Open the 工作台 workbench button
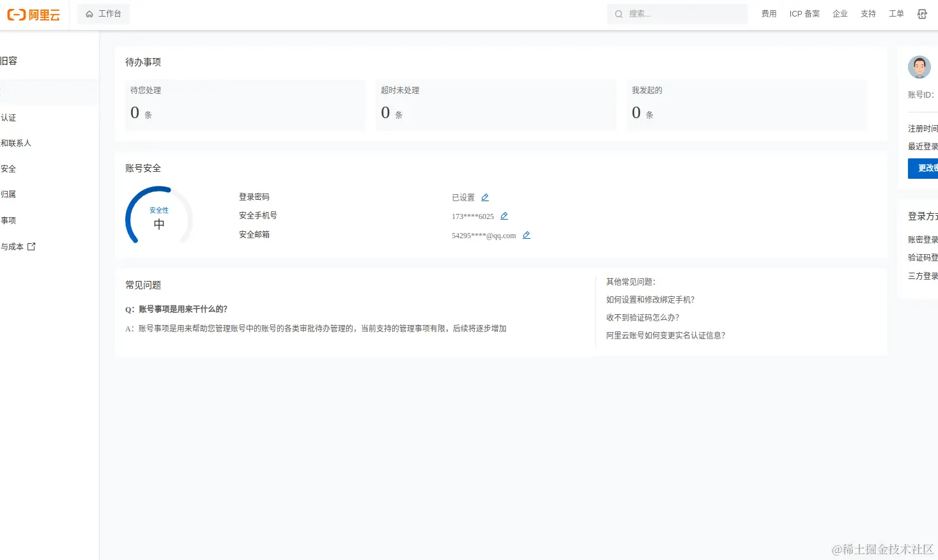938x560 pixels. pyautogui.click(x=104, y=14)
